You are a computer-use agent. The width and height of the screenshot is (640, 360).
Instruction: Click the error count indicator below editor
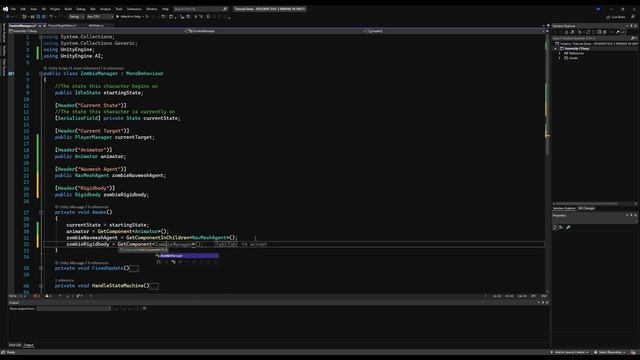[x=37, y=296]
